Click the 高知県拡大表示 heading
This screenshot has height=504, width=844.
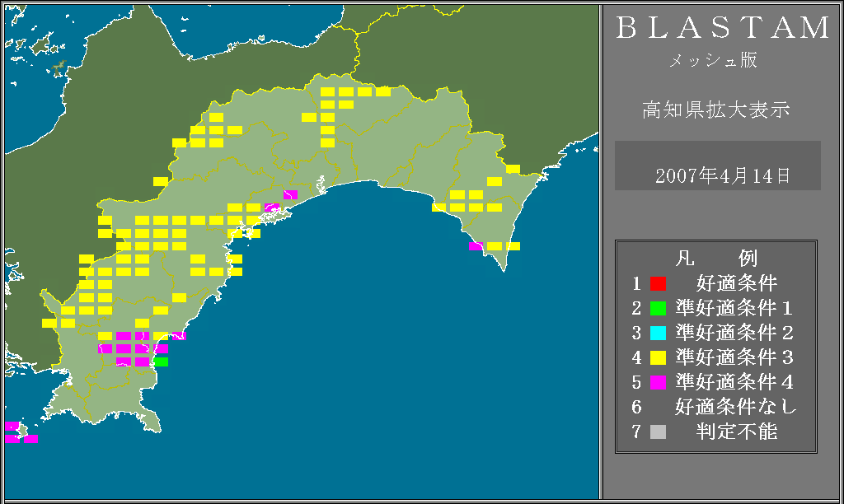pyautogui.click(x=716, y=110)
